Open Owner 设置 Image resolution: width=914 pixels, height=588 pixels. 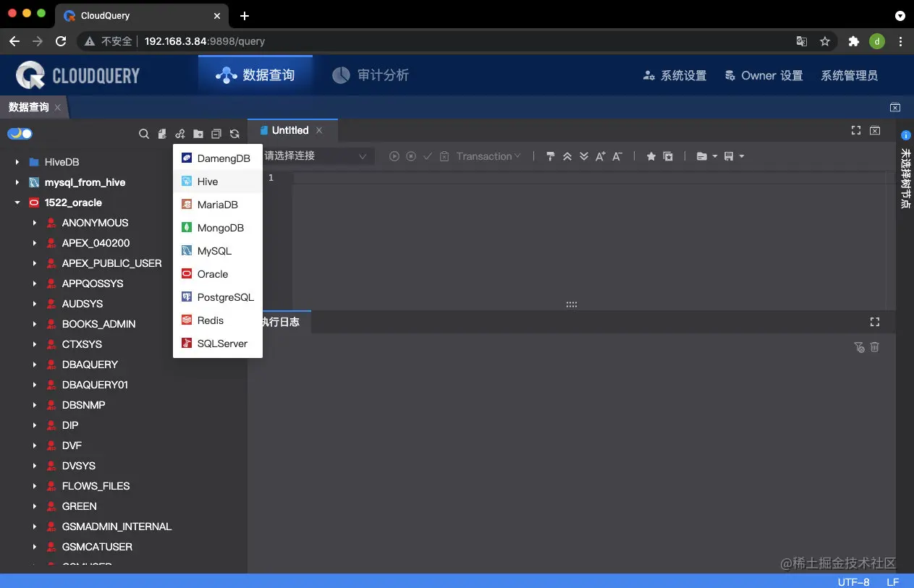763,75
